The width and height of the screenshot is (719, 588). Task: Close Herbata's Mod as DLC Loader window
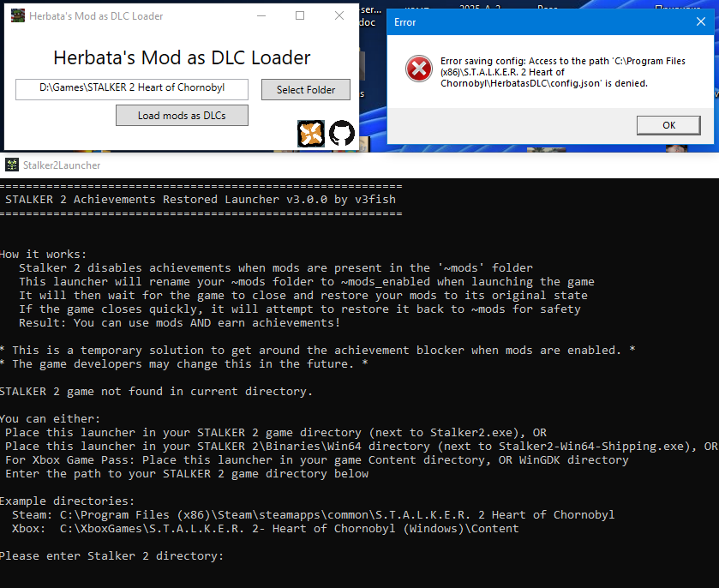click(x=339, y=15)
